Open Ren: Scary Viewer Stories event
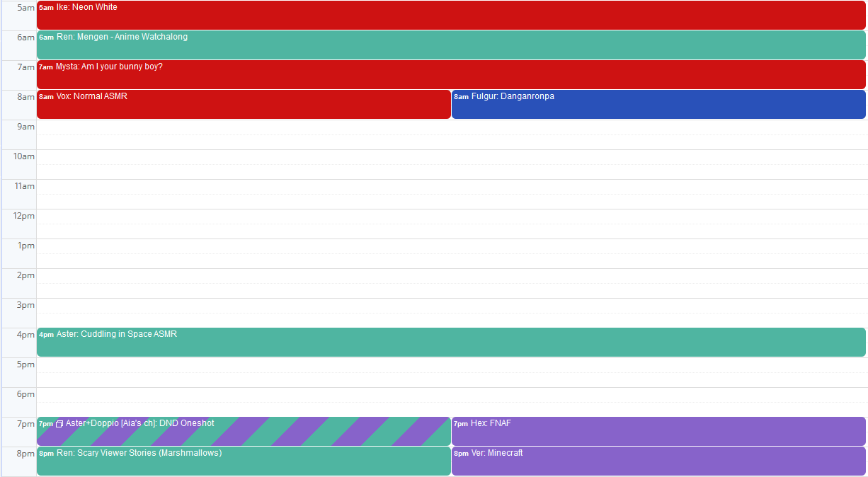 (244, 461)
